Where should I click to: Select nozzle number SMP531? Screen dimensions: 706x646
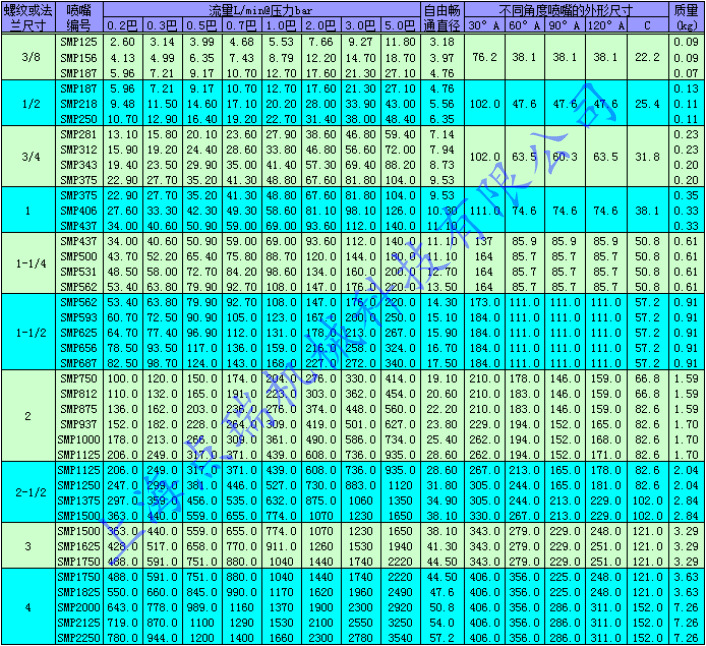pos(79,272)
